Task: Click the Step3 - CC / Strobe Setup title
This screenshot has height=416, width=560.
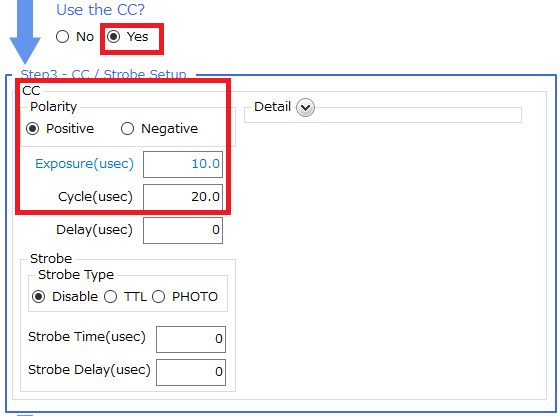Action: [x=104, y=74]
